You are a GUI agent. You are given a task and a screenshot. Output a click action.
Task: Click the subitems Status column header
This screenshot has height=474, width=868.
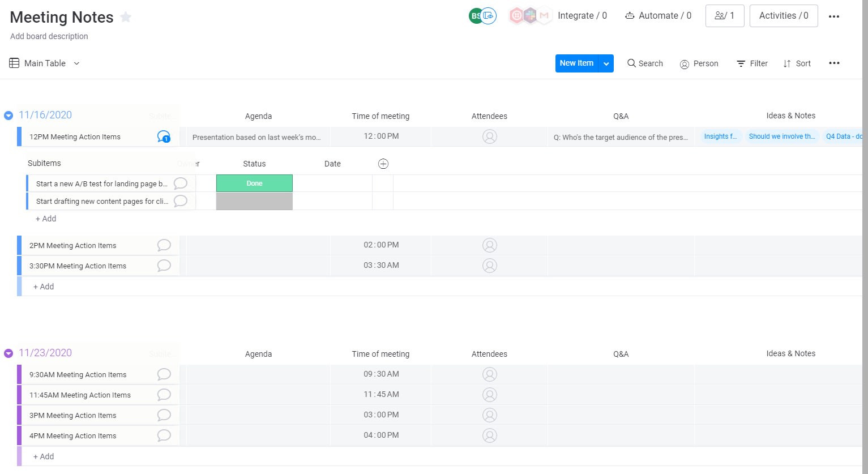pyautogui.click(x=254, y=164)
